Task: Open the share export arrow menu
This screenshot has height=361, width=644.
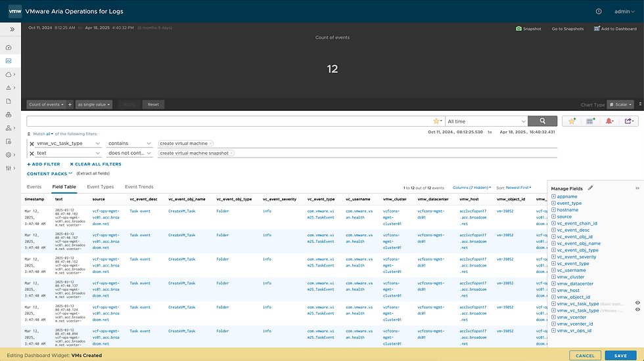Action: (629, 121)
